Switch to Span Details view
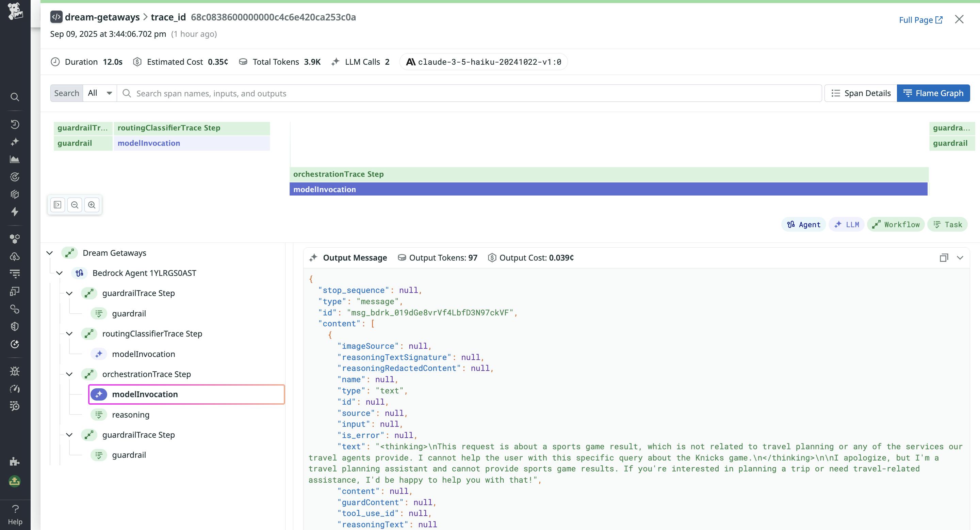This screenshot has height=530, width=980. tap(861, 93)
